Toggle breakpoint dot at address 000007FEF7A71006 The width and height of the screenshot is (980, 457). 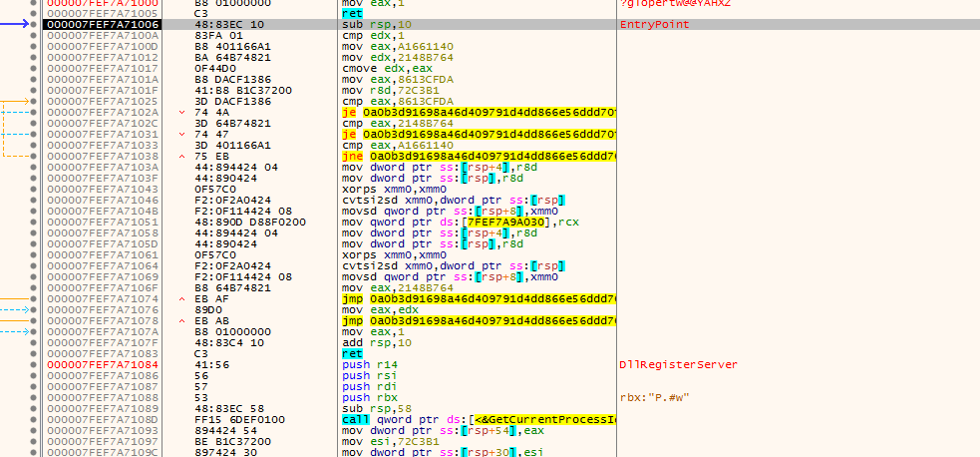pos(35,24)
